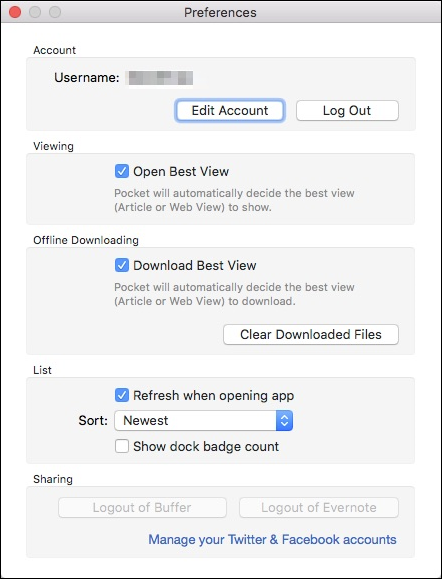Click the blue arrows on Sort menu

[284, 420]
